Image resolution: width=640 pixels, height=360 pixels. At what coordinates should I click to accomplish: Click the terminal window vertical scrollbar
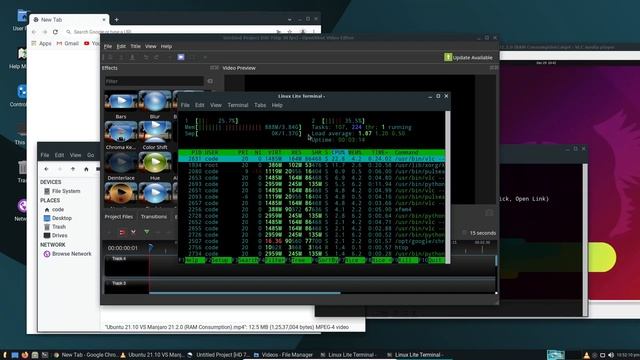448,187
